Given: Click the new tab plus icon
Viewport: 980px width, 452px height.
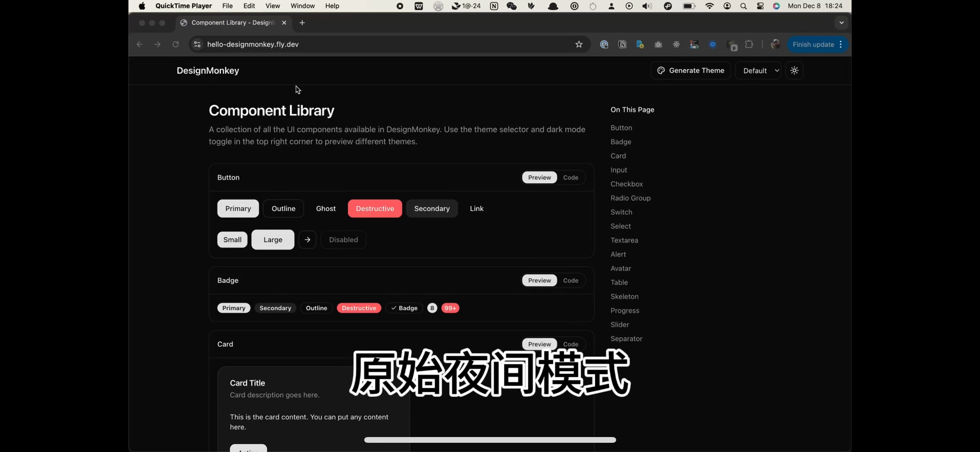Looking at the screenshot, I should tap(302, 23).
